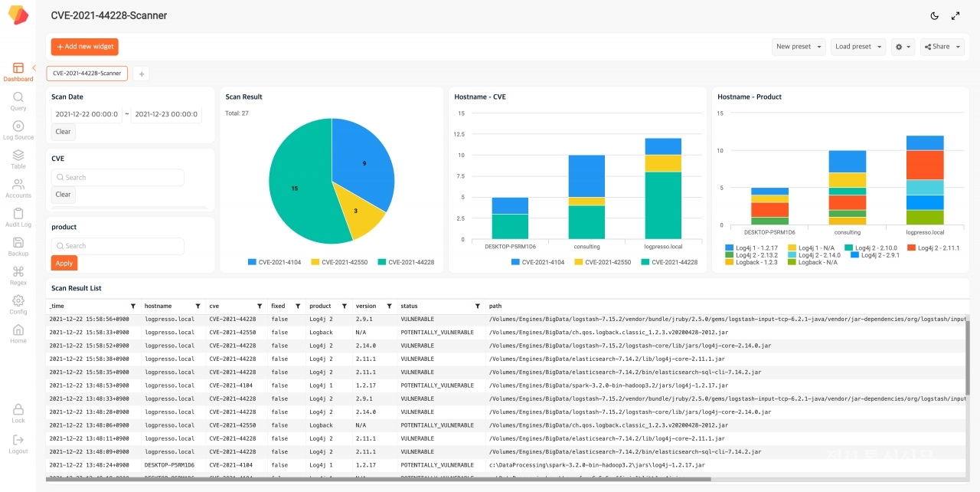Click the CVE search input field

coord(118,178)
